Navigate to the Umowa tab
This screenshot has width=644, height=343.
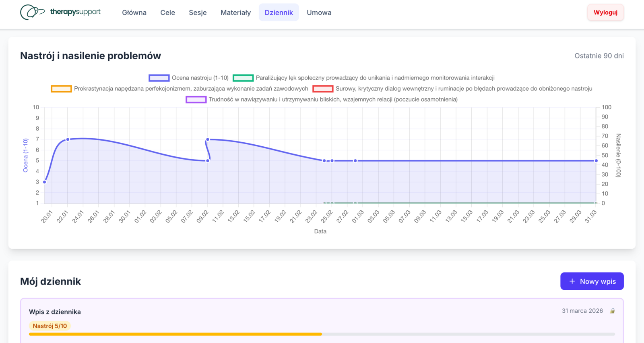pyautogui.click(x=319, y=12)
